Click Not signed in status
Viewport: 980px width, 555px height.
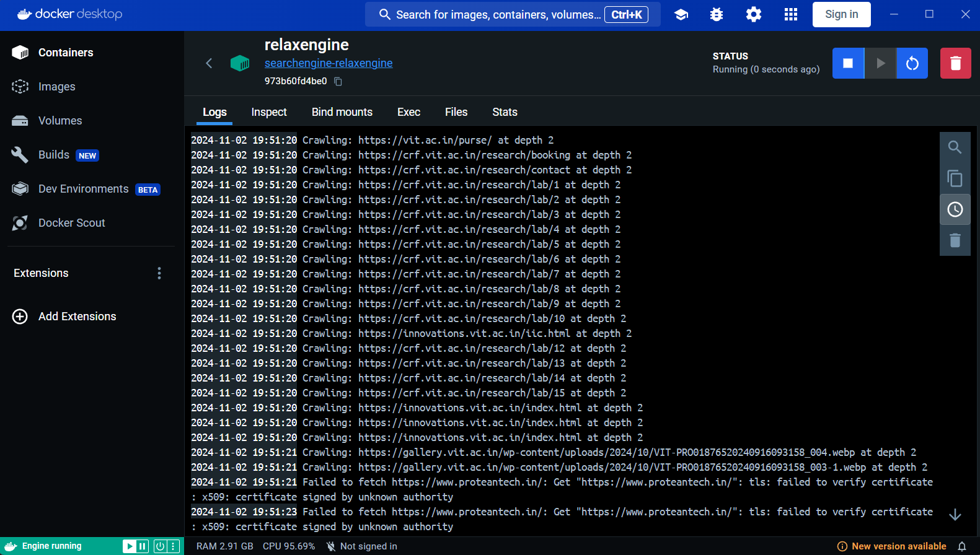pyautogui.click(x=361, y=546)
